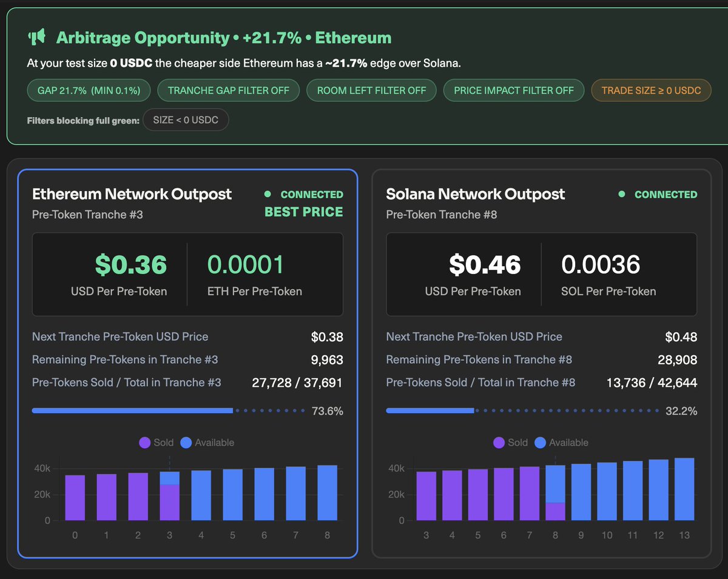Click Solana chart bar for tranche 5
This screenshot has width=728, height=579.
[478, 495]
